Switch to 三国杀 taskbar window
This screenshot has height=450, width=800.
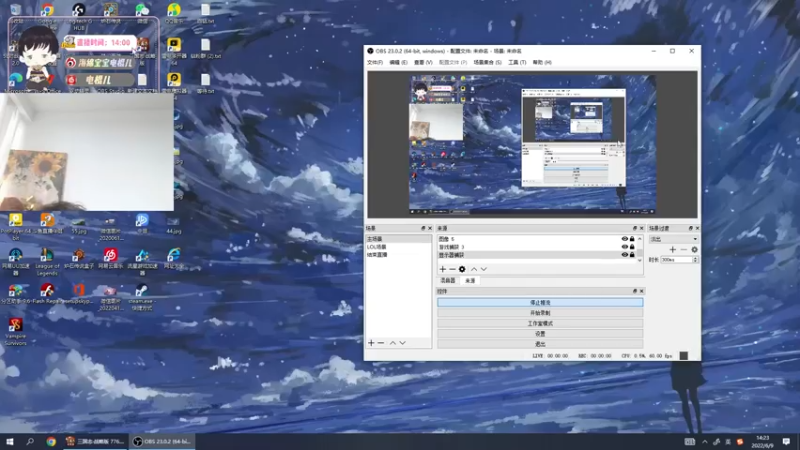(x=95, y=441)
